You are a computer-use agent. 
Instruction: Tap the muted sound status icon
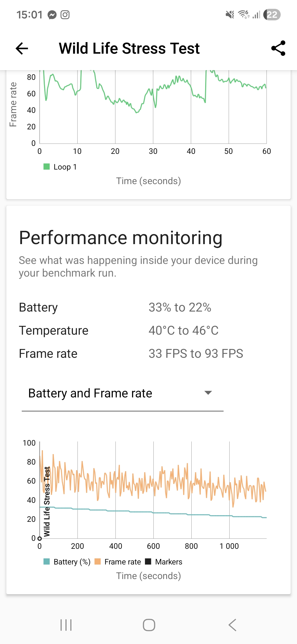click(230, 15)
